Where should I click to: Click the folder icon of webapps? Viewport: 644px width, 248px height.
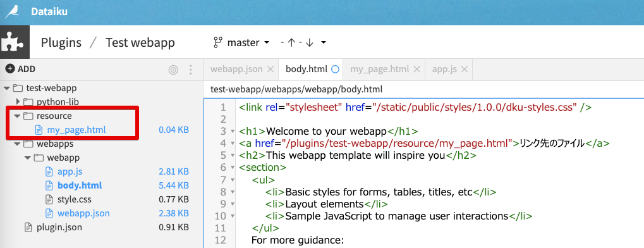coord(28,144)
